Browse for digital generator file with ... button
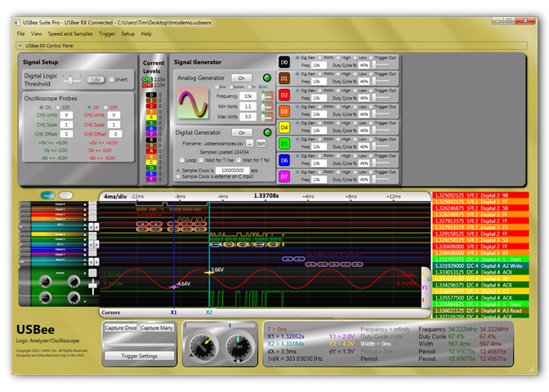This screenshot has width=549, height=392. pyautogui.click(x=249, y=143)
